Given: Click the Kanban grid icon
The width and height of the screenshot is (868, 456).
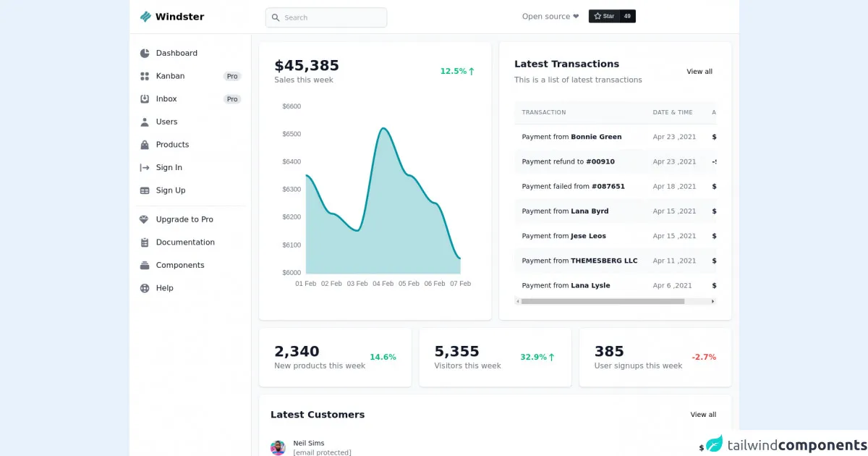Looking at the screenshot, I should point(145,76).
